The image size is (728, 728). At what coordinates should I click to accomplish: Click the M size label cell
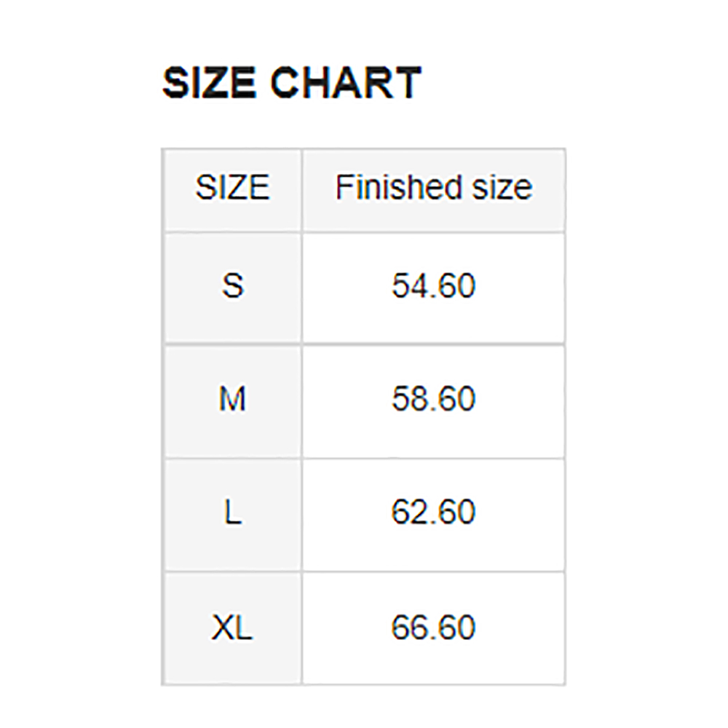pyautogui.click(x=233, y=402)
